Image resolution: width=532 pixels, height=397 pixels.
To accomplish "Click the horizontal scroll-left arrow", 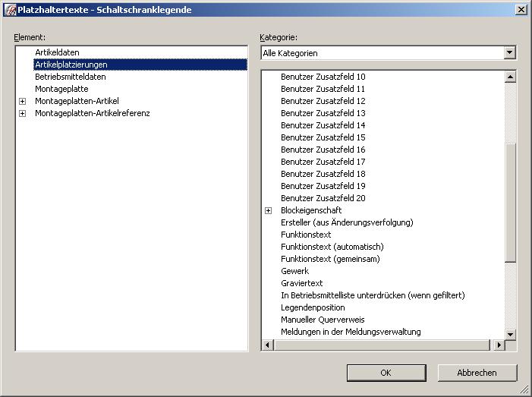I will 267,345.
